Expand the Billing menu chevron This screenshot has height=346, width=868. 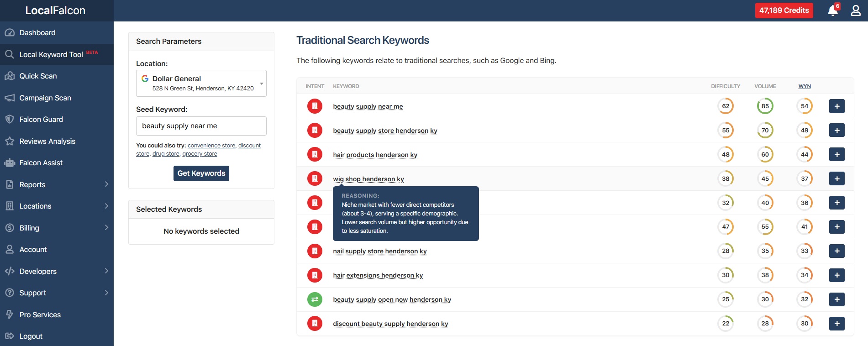point(106,228)
